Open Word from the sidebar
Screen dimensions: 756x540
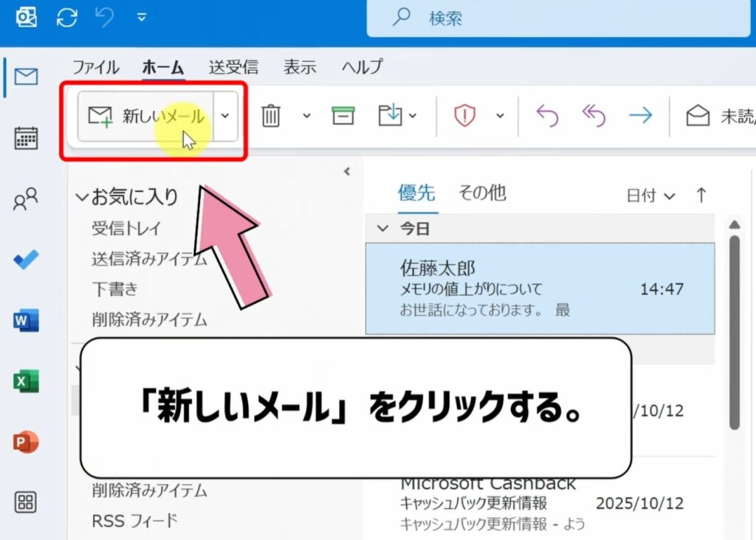point(25,320)
